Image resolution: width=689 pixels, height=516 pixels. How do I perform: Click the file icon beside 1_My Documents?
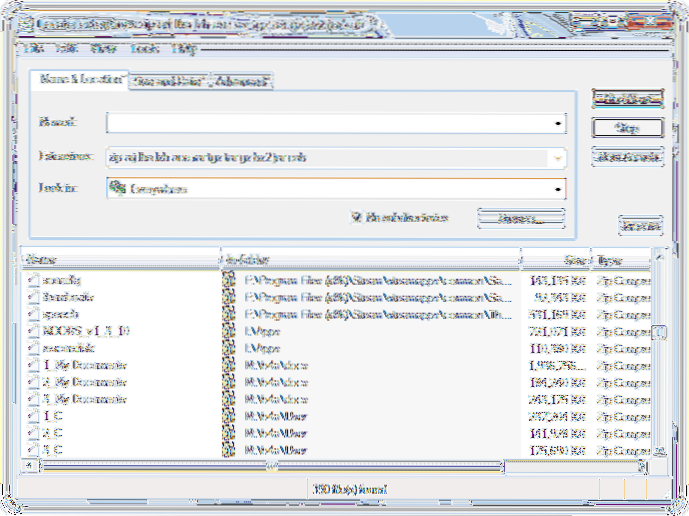(33, 365)
